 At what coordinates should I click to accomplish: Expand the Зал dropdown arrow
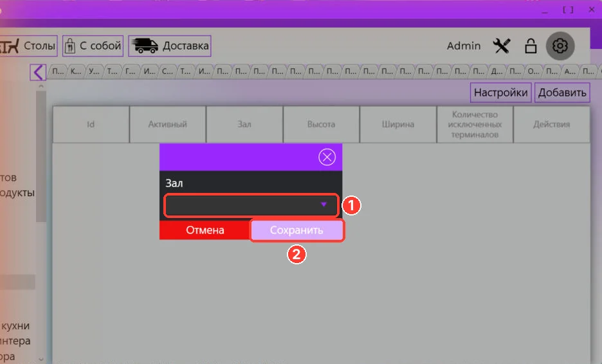tap(324, 205)
